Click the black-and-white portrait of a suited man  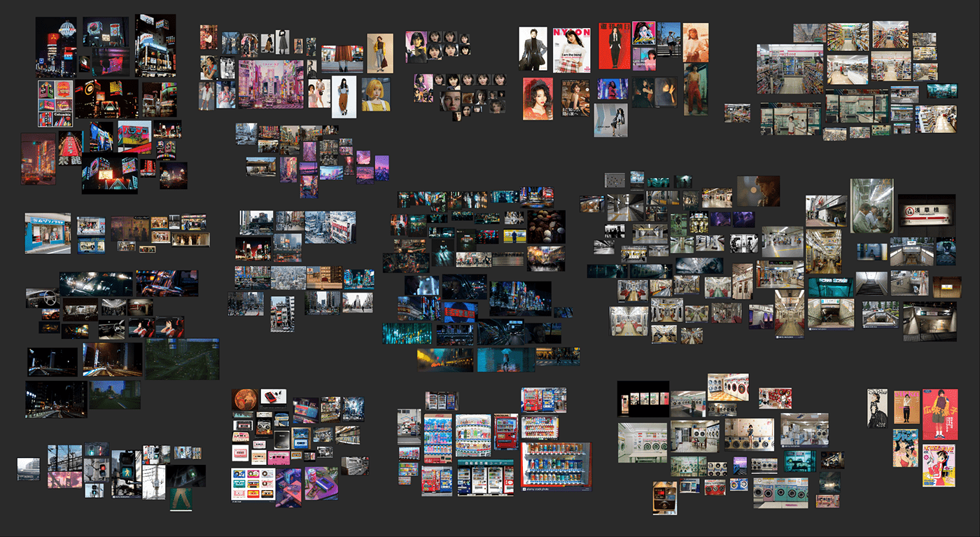click(533, 48)
